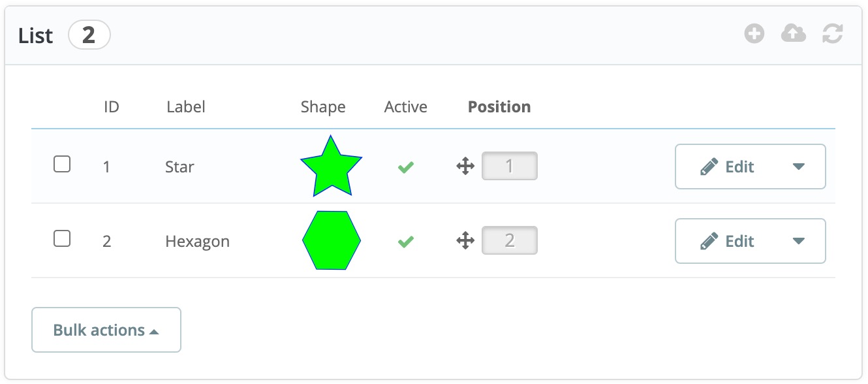Click the position field showing 2
The image size is (868, 384).
(510, 241)
